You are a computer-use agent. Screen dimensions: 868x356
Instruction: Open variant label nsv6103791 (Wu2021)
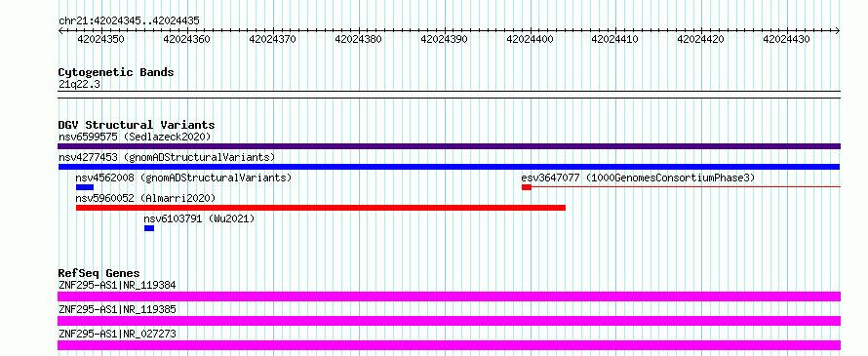(199, 218)
